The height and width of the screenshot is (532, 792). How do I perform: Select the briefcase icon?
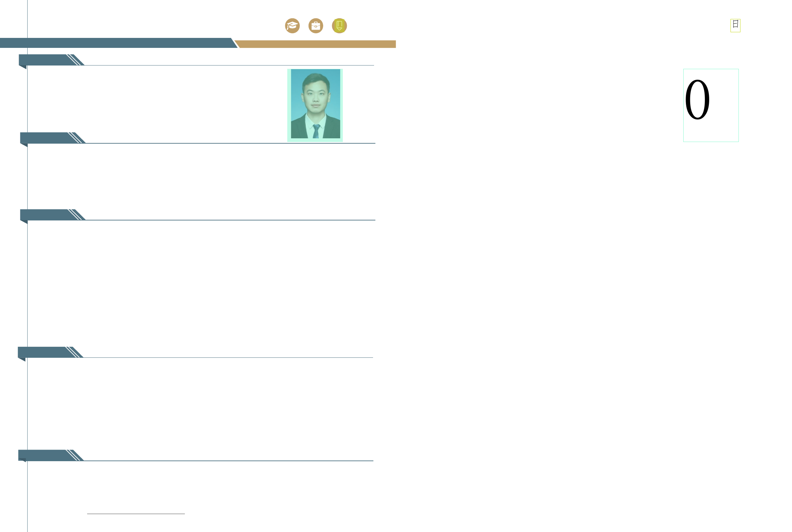coord(316,26)
